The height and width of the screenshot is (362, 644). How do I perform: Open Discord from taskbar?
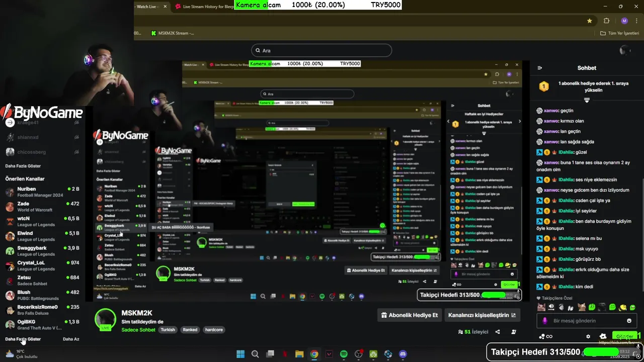point(403,354)
